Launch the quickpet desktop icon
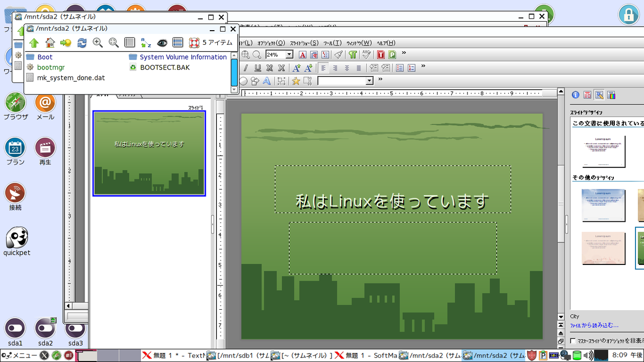The height and width of the screenshot is (362, 644). [x=17, y=241]
